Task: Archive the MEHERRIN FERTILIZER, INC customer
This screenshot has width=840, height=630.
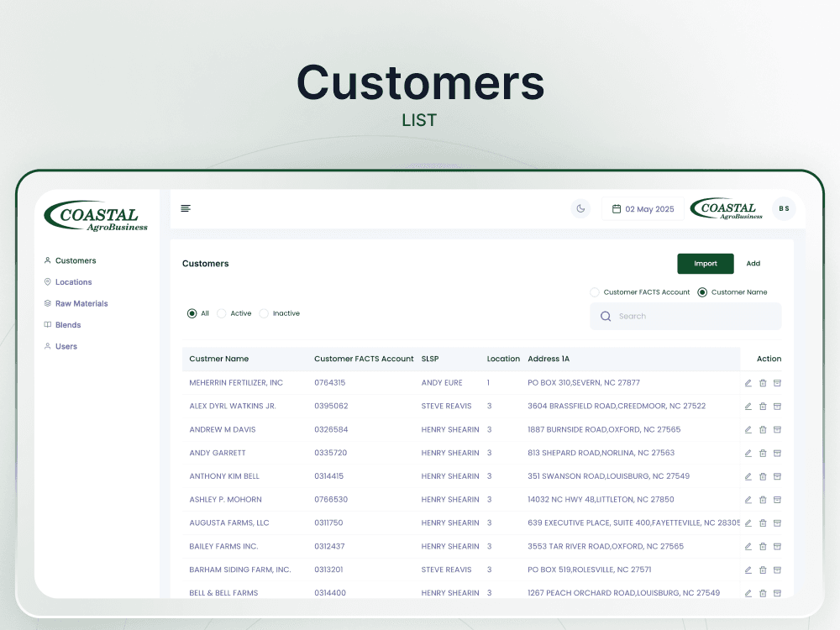Action: coord(777,383)
